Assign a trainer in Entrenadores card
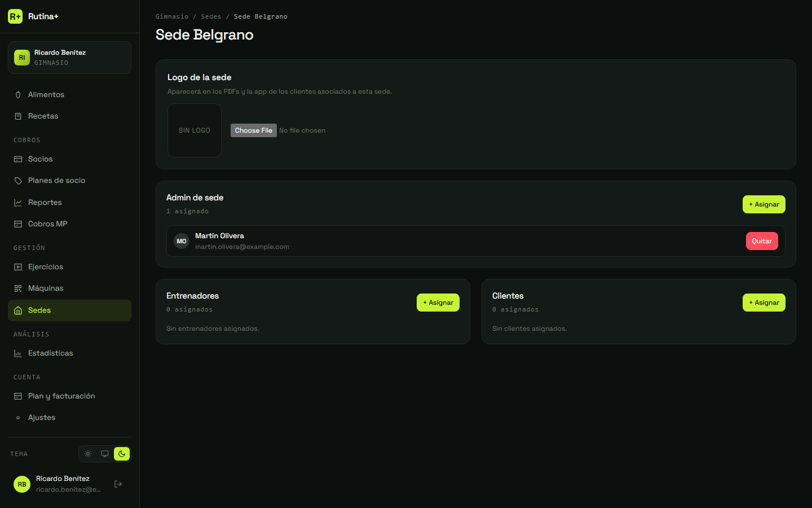Screen dimensions: 812x508 438,303
